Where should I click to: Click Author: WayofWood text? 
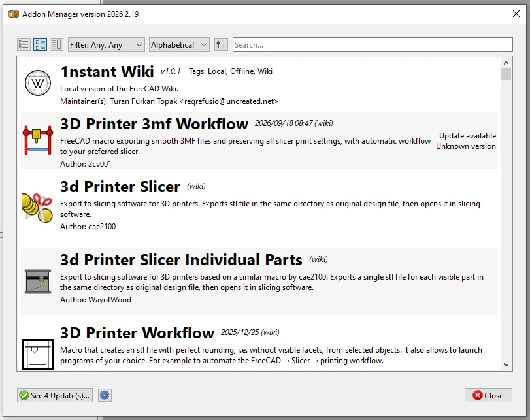point(95,300)
